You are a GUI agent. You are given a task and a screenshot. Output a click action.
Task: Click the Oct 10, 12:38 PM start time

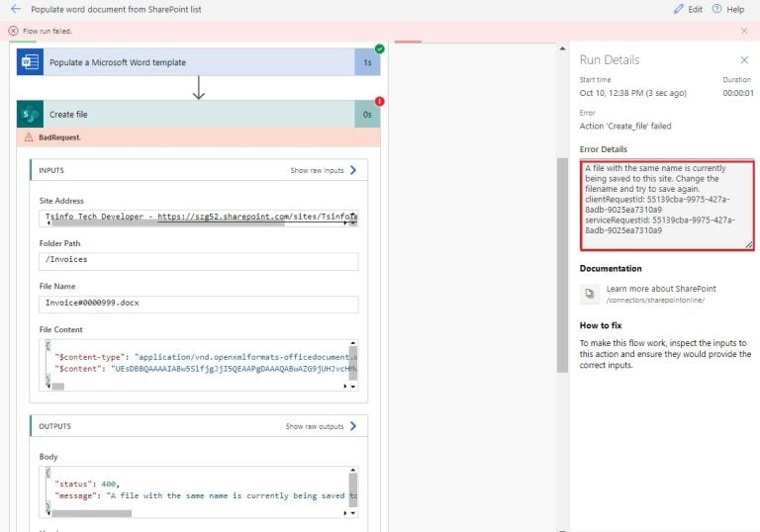click(632, 93)
